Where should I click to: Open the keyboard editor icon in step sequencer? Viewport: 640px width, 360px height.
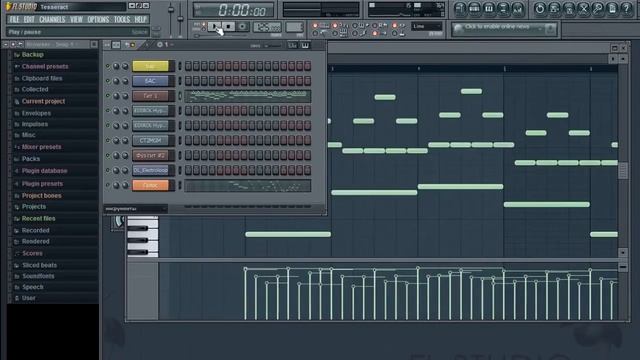tap(305, 45)
